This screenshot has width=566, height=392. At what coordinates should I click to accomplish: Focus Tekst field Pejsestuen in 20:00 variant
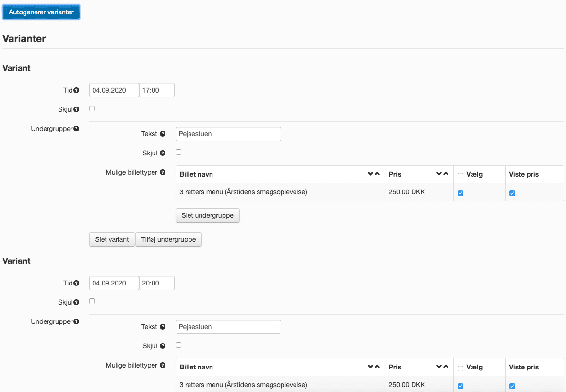pyautogui.click(x=228, y=327)
